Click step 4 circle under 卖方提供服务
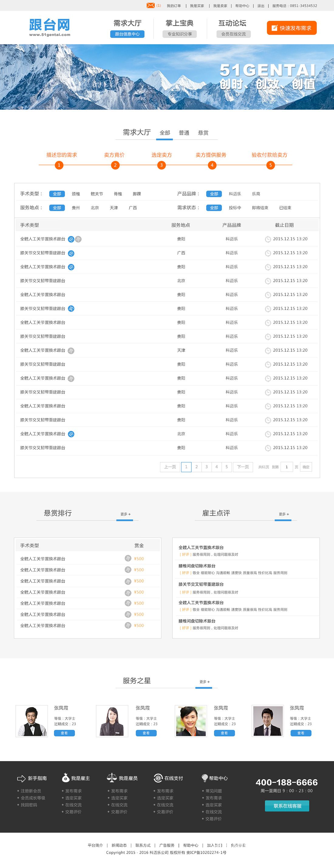Screen dimensions: 334x868 pyautogui.click(x=212, y=165)
